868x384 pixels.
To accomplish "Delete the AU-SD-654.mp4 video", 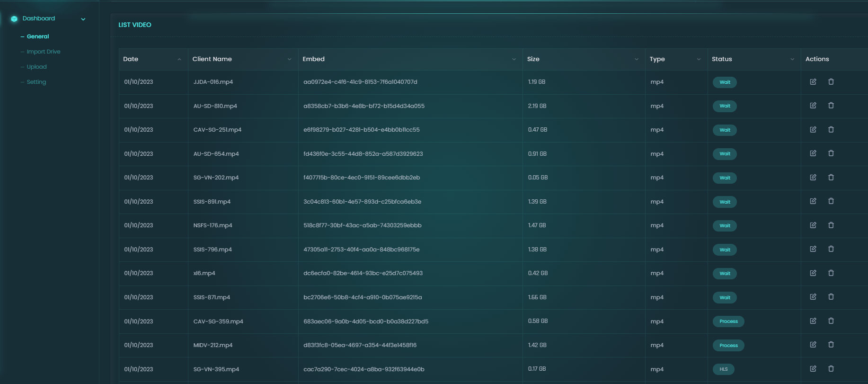I will [831, 153].
